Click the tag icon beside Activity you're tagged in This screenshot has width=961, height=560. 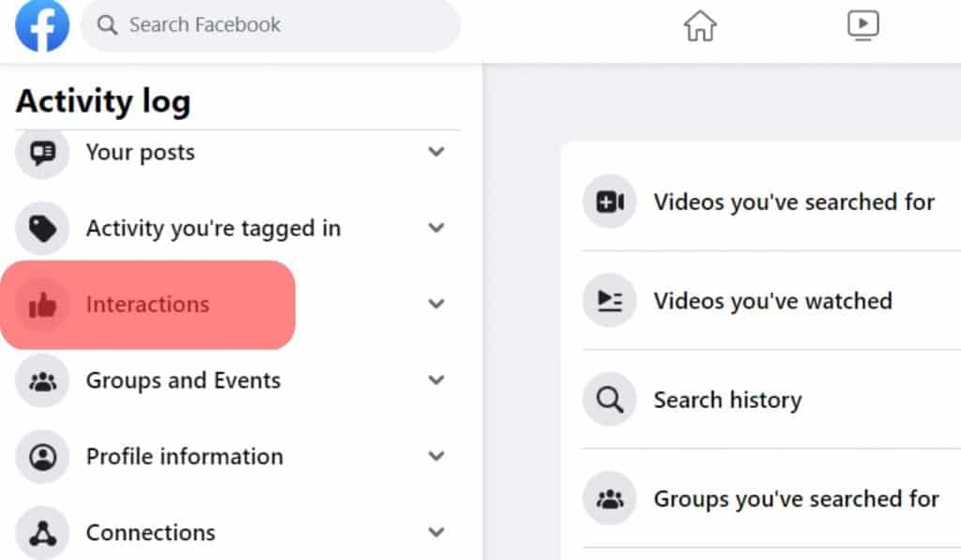(41, 228)
